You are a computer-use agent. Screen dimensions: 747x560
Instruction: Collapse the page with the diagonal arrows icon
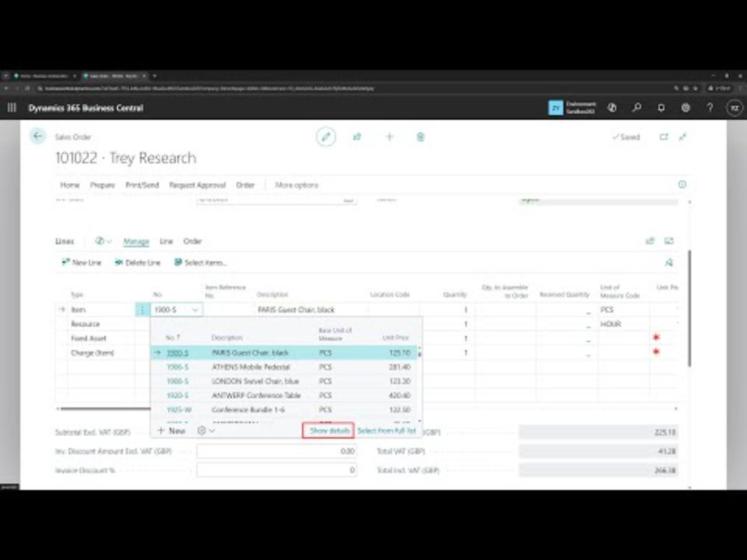pos(683,137)
